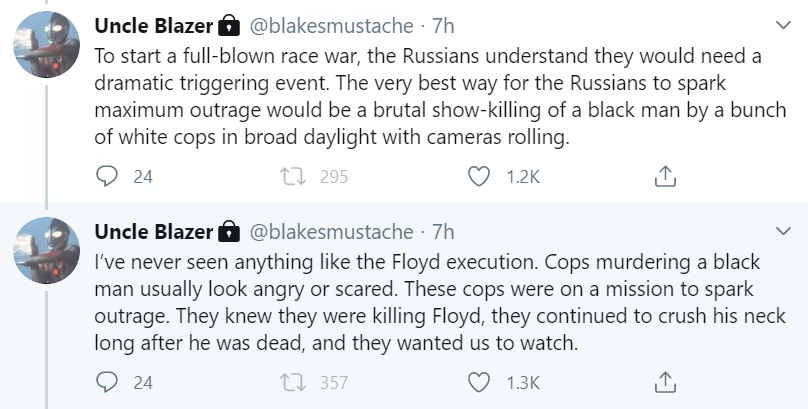The width and height of the screenshot is (808, 409).
Task: Visit Uncle Blazer profile from first tweet name
Action: click(x=154, y=23)
